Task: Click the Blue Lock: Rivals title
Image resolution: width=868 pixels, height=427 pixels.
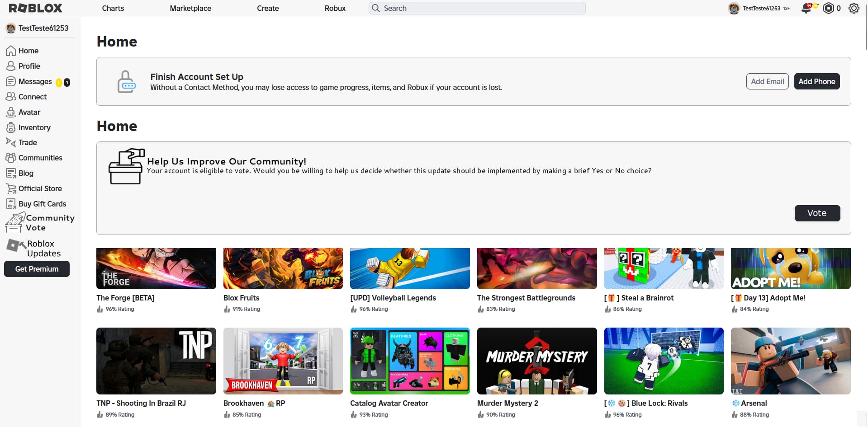Action: 646,403
